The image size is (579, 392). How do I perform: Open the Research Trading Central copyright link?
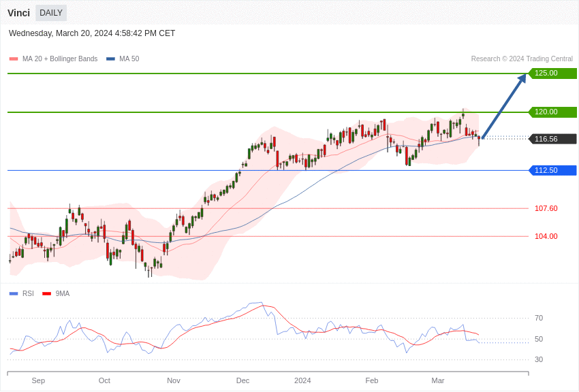(522, 59)
